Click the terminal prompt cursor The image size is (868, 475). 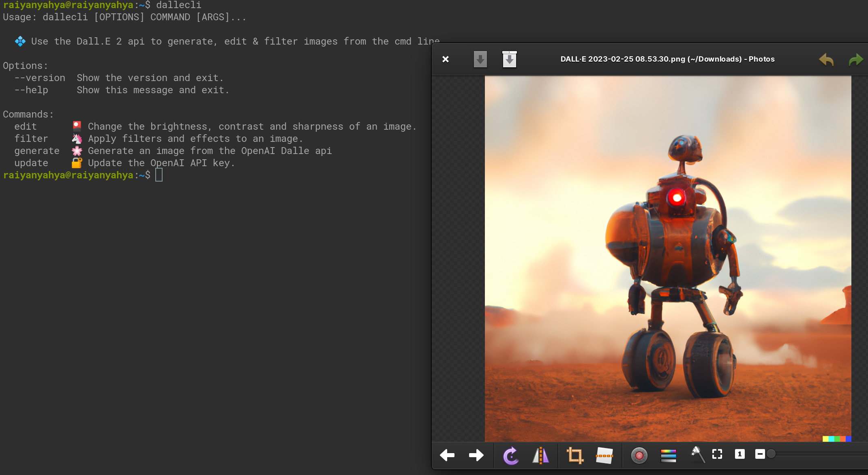(159, 175)
